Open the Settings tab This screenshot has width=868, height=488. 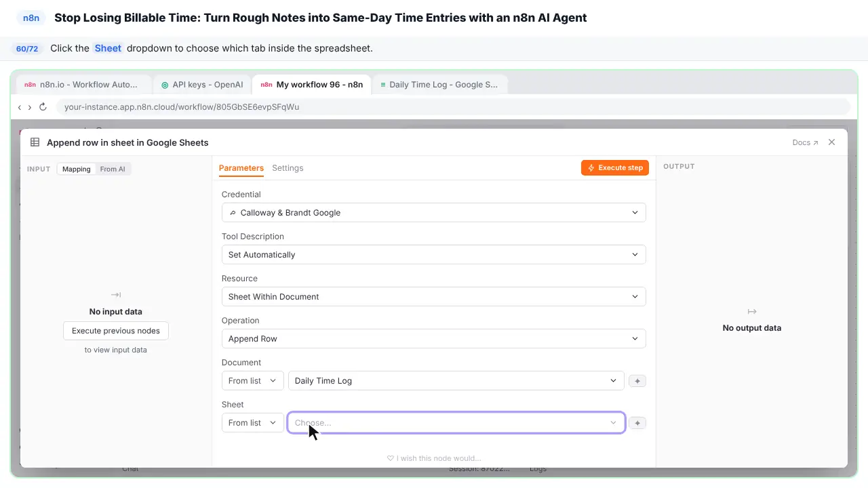click(288, 168)
